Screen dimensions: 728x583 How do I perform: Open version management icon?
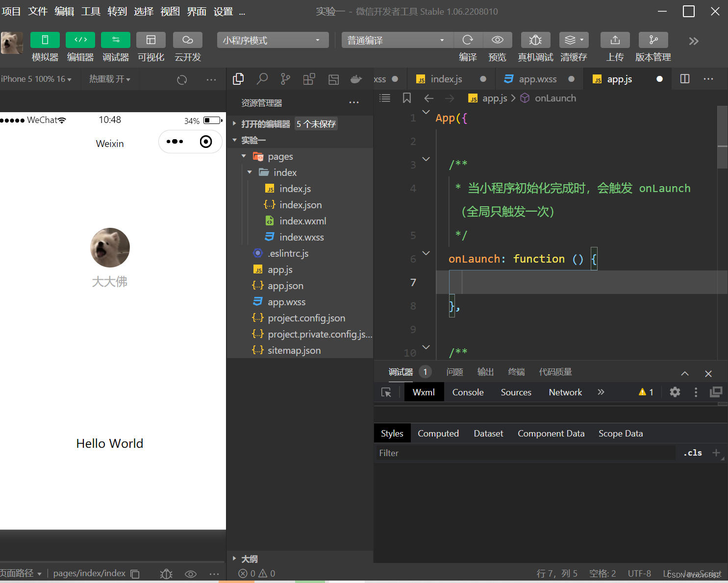click(x=653, y=40)
